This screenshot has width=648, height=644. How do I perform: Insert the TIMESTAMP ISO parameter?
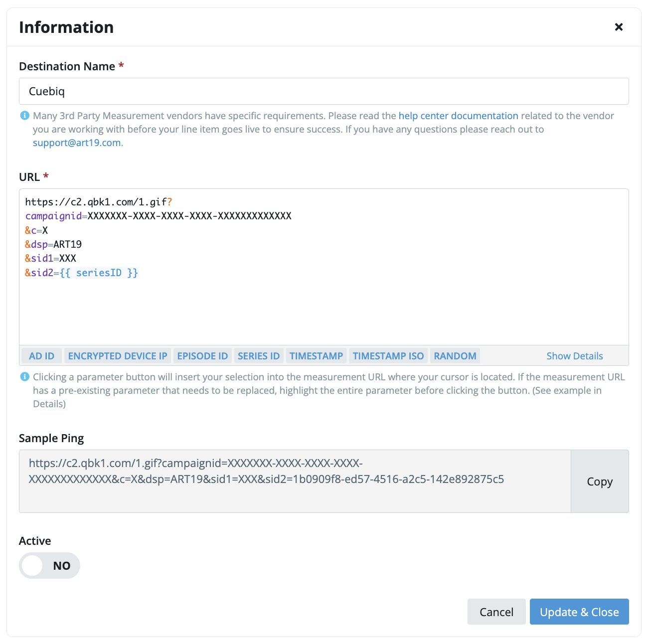[388, 356]
